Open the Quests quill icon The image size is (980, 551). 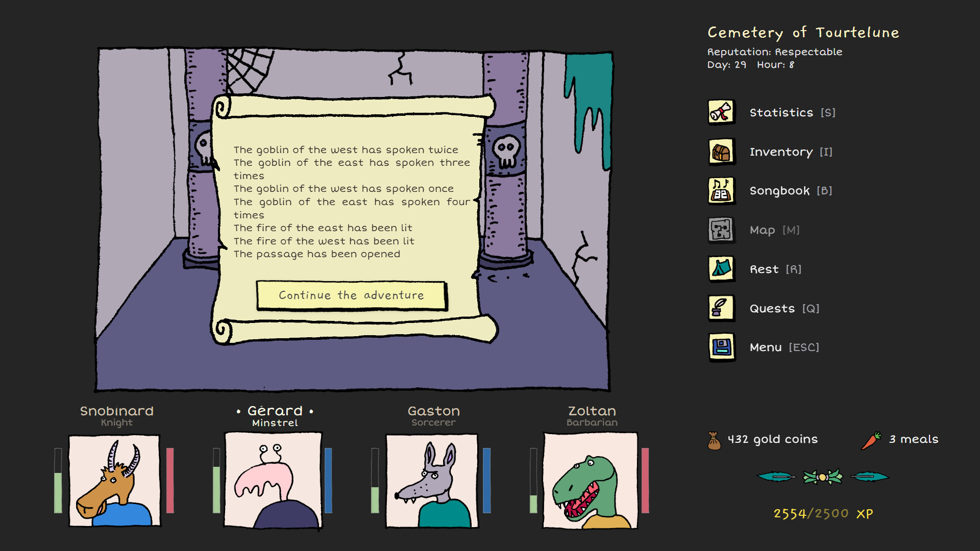[x=721, y=308]
